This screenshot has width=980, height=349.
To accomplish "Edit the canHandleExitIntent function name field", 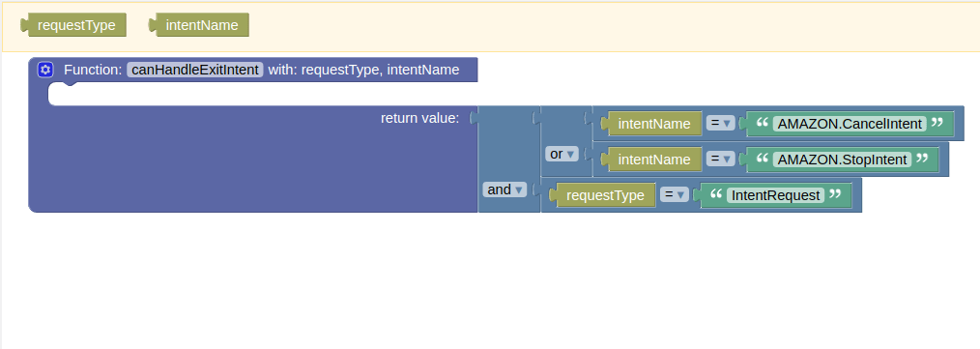I will pyautogui.click(x=195, y=70).
